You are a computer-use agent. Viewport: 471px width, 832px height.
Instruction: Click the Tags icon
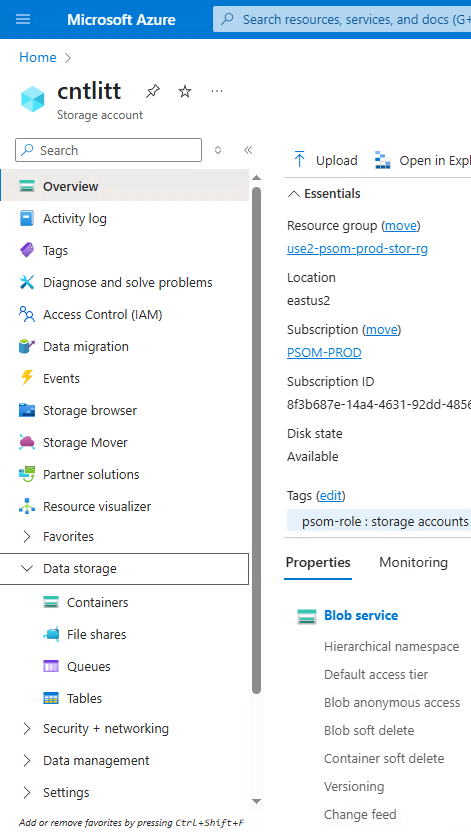27,250
